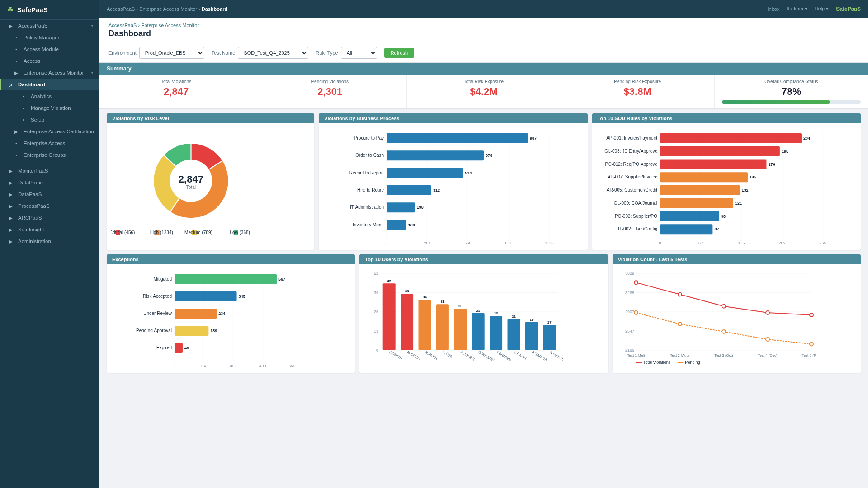
Task: Click arrow icon beside Enterprise Access Certification
Action: coord(16,132)
